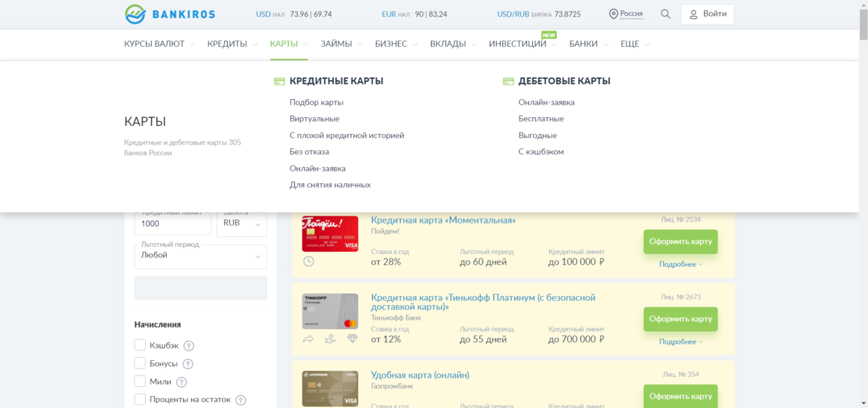
Task: Click the clock icon under Пойдём card
Action: click(x=309, y=261)
